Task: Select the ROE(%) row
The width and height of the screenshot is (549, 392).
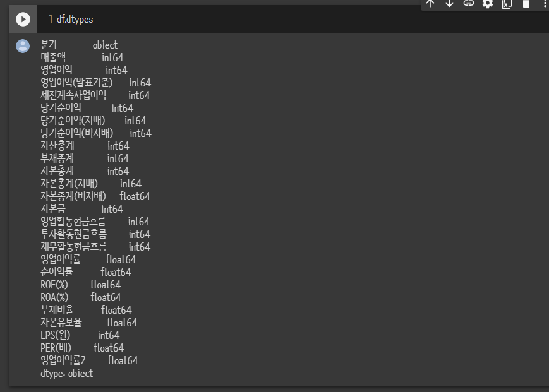Action: (80, 285)
